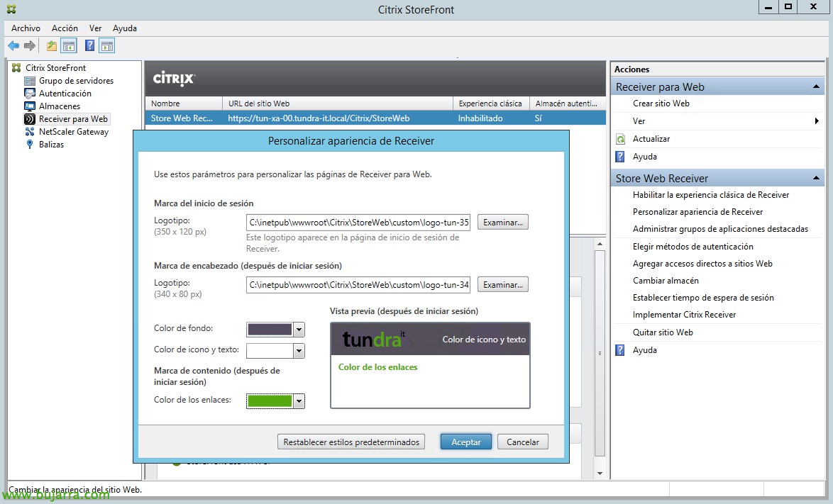Click Quitar sitio Web action
The height and width of the screenshot is (504, 833).
pyautogui.click(x=663, y=332)
